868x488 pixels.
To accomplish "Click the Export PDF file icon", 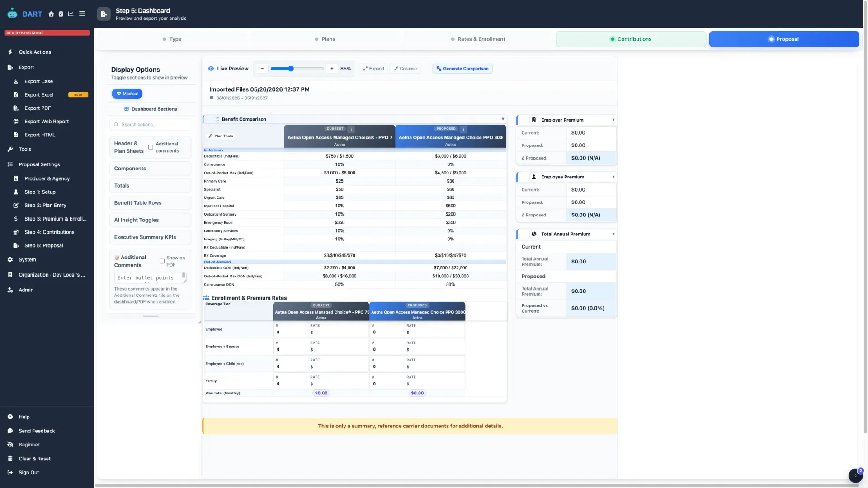I will [16, 108].
